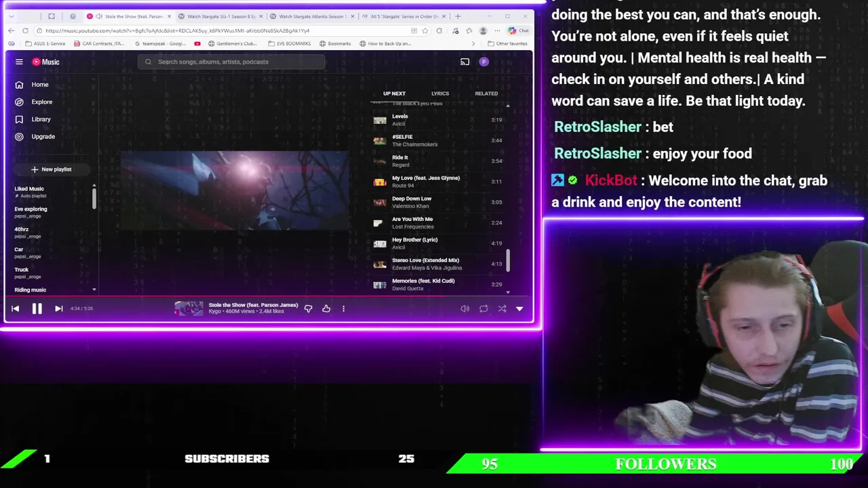Click the playlist sidebar scroll-down arrow
The width and height of the screenshot is (868, 488).
[94, 290]
